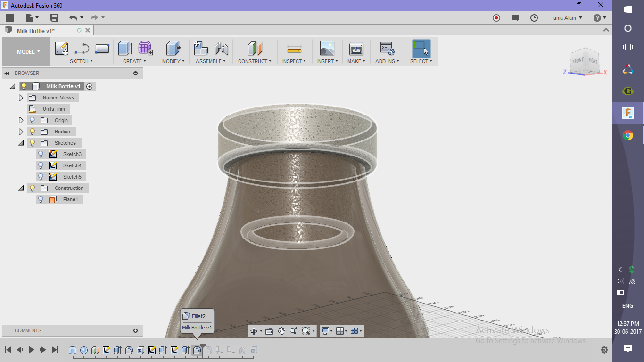Show Sketch4 using its lightbulb

[41, 165]
